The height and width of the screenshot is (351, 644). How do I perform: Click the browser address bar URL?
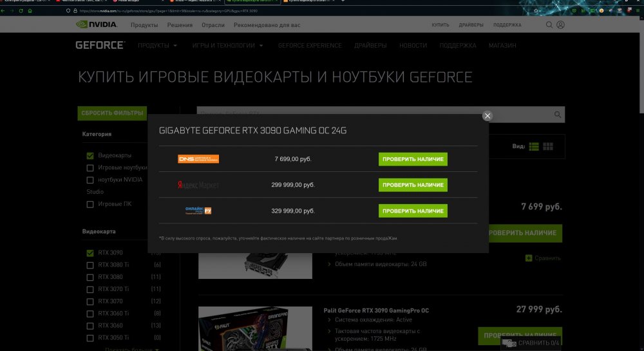click(168, 11)
